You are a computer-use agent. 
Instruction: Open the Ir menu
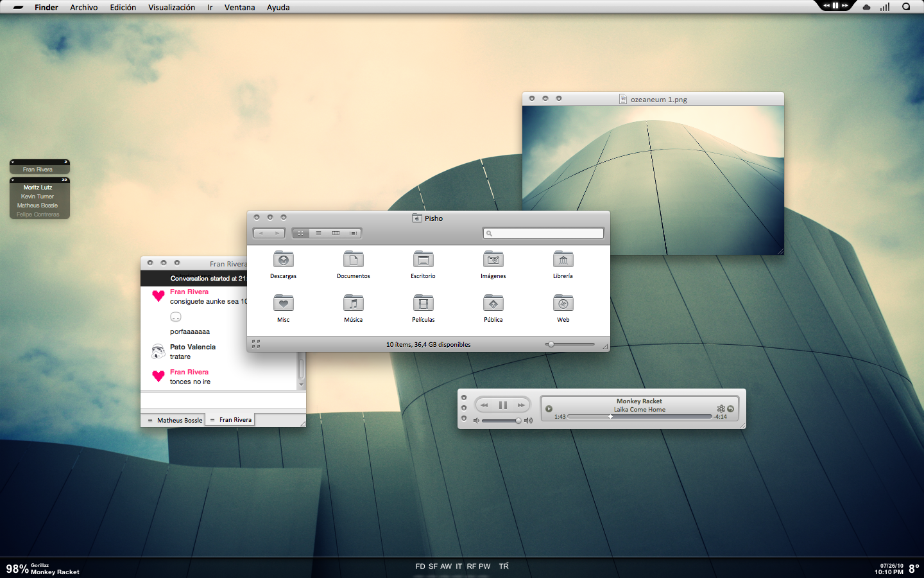point(210,8)
